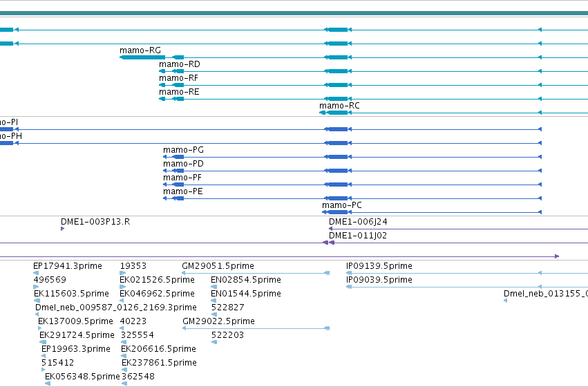This screenshot has height=387, width=588.
Task: Select the mamo-PC protein feature label
Action: click(x=342, y=205)
